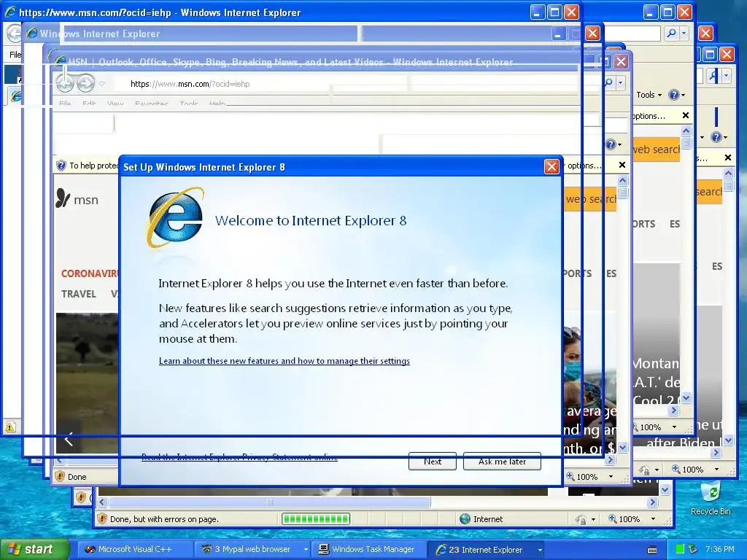Open the search provider dropdown in the MSN window

[x=620, y=83]
